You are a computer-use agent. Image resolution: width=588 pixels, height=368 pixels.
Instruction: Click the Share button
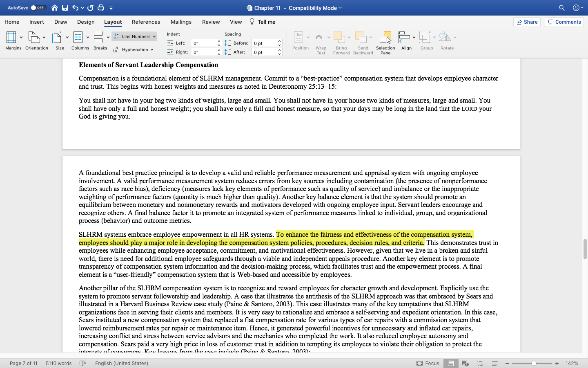click(527, 22)
